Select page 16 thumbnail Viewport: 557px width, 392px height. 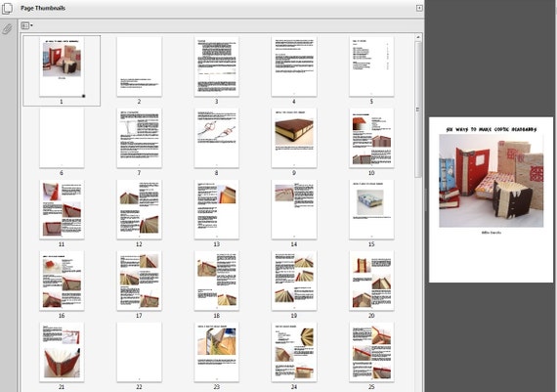pyautogui.click(x=62, y=281)
